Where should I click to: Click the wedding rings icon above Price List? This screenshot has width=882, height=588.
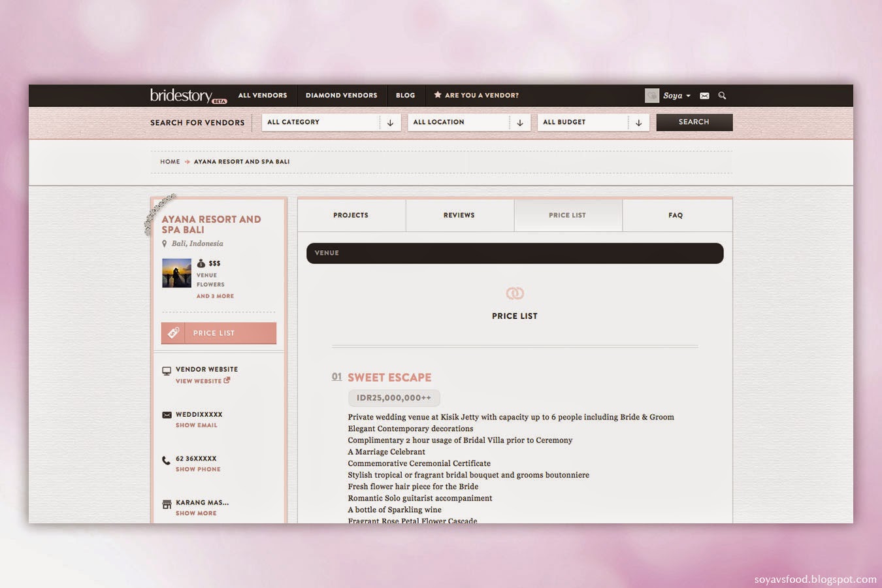[515, 293]
